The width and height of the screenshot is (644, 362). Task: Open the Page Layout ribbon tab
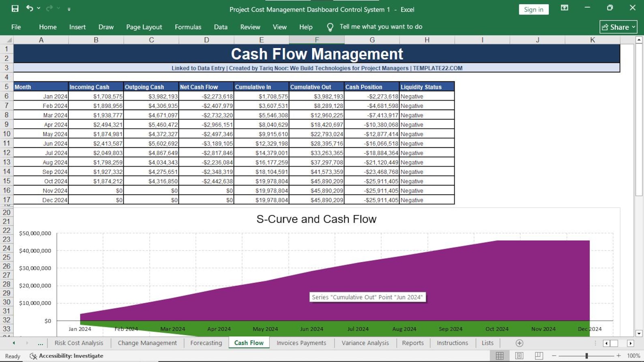(x=144, y=27)
